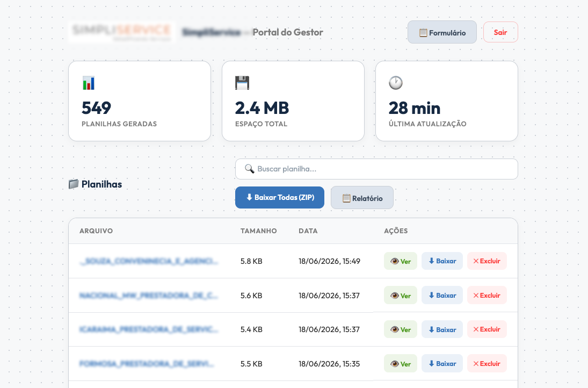Click the folder icon beside Planilhas

pyautogui.click(x=74, y=184)
